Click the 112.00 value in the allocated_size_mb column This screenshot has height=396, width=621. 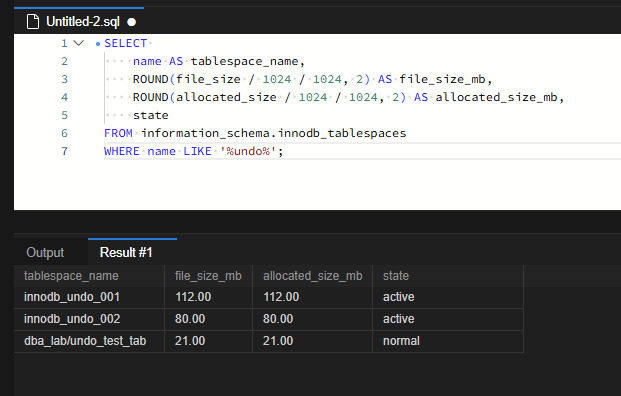[281, 297]
